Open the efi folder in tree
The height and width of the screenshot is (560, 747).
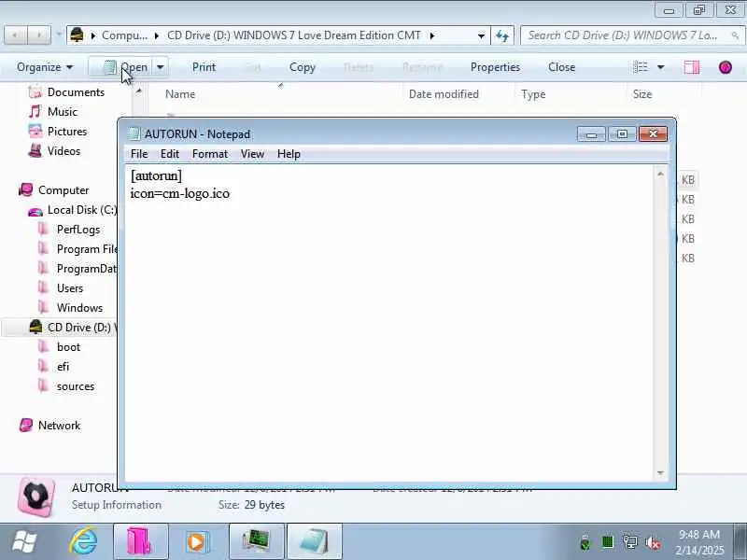(63, 367)
